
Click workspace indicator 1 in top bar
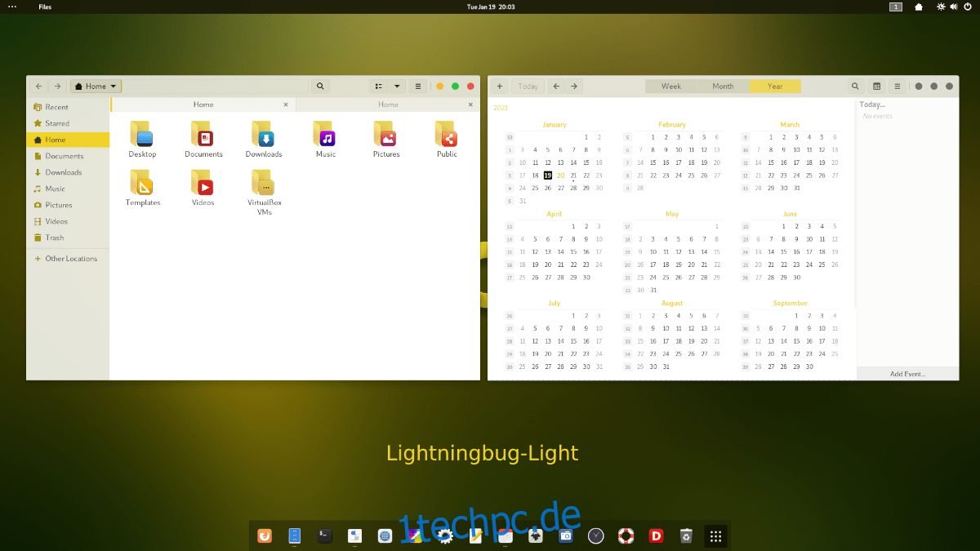(896, 7)
